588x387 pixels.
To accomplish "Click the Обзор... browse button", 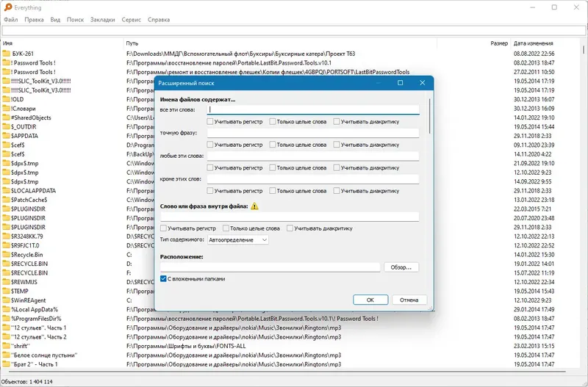I will pyautogui.click(x=401, y=267).
